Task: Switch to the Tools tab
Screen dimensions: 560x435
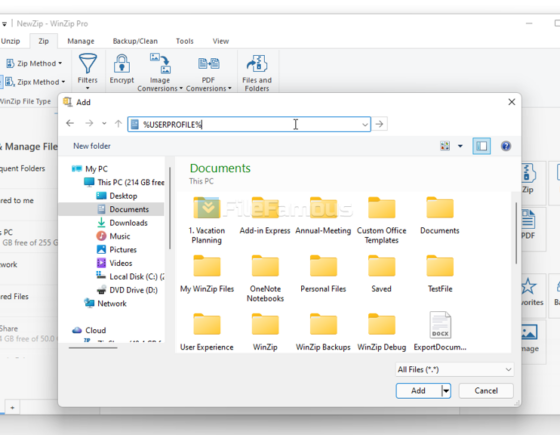Action: point(184,41)
